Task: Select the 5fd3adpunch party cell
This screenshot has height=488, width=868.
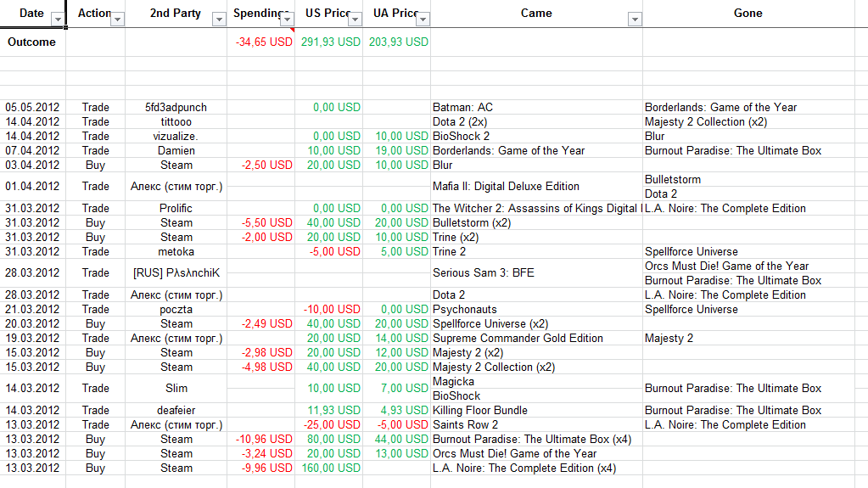Action: point(176,108)
